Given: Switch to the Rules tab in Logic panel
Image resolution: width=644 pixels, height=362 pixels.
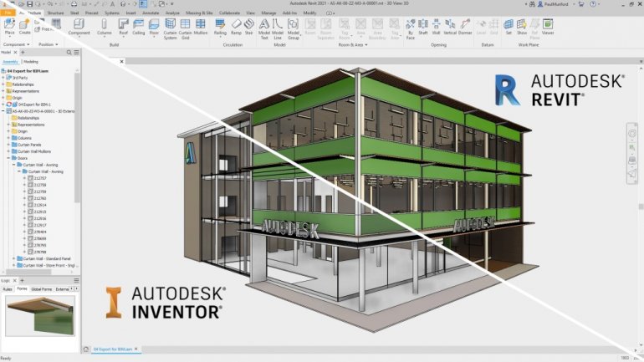Looking at the screenshot, I should pyautogui.click(x=8, y=289).
